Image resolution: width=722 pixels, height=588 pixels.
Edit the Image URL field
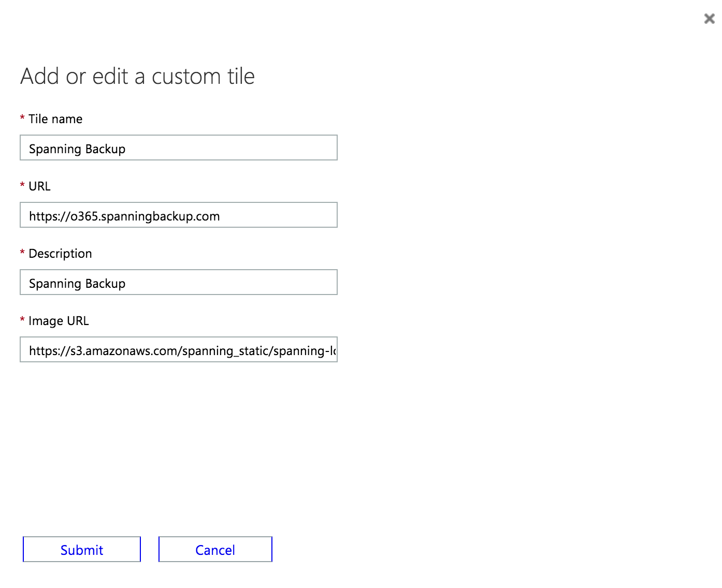(x=179, y=349)
